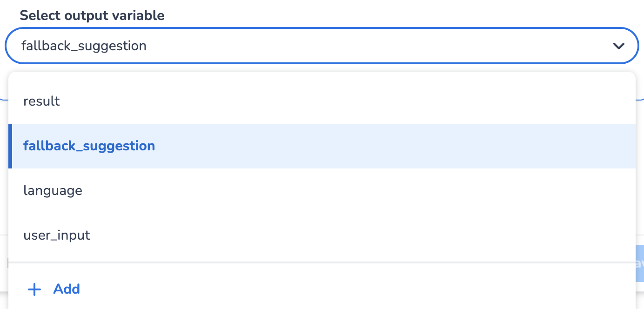Click the Select output variable label
The image size is (644, 309).
click(92, 15)
